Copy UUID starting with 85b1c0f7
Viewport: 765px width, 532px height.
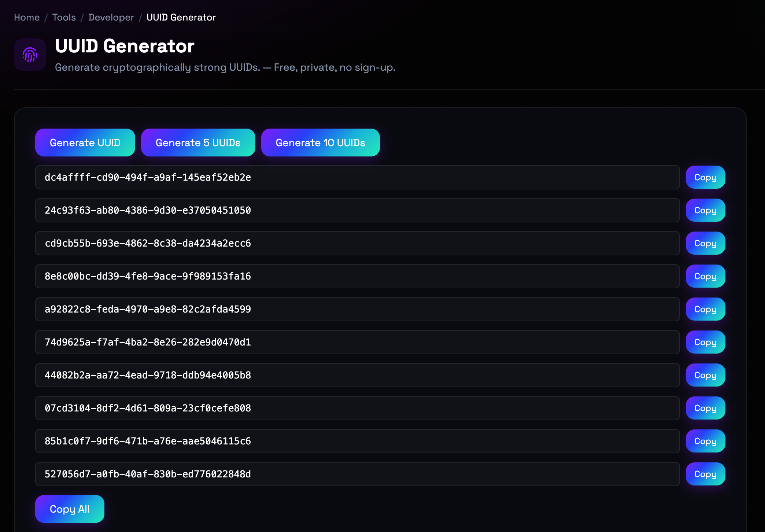coord(705,441)
